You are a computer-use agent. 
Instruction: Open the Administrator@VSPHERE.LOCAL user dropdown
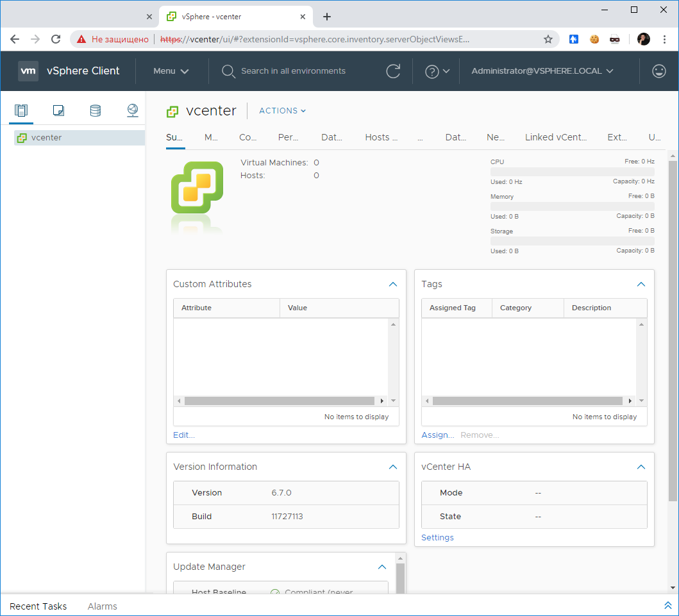pyautogui.click(x=542, y=71)
